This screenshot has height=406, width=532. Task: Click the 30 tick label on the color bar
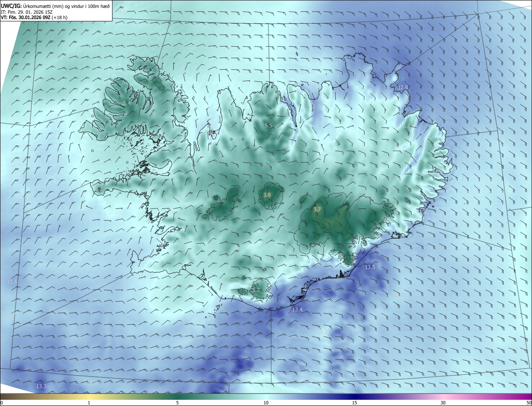pyautogui.click(x=443, y=403)
